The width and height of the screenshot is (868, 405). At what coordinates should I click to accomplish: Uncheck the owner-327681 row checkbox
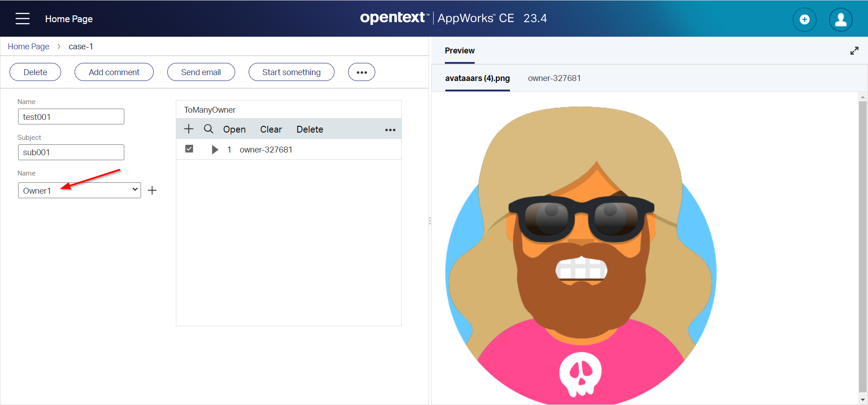pos(189,149)
